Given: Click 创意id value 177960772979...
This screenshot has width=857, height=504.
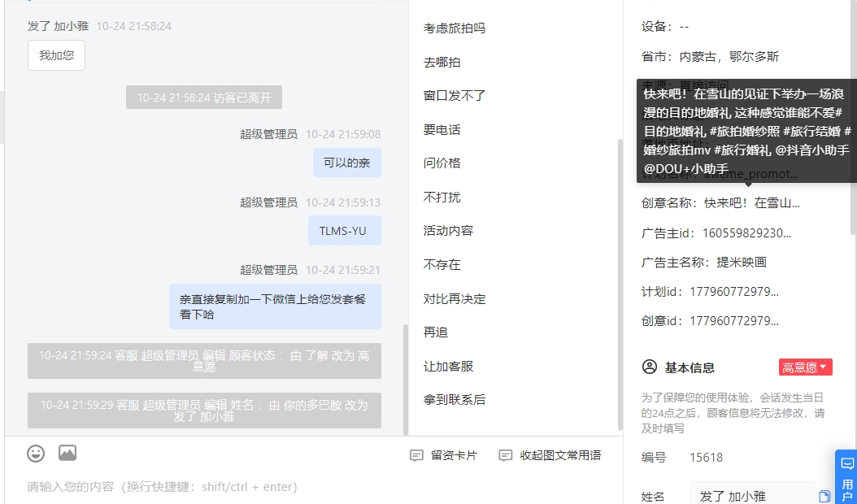Looking at the screenshot, I should pyautogui.click(x=734, y=321).
